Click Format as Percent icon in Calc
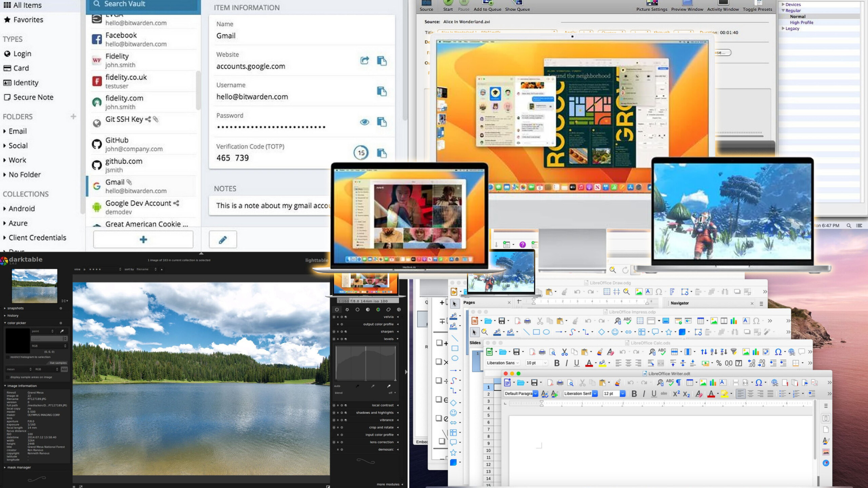This screenshot has height=488, width=868. click(719, 363)
